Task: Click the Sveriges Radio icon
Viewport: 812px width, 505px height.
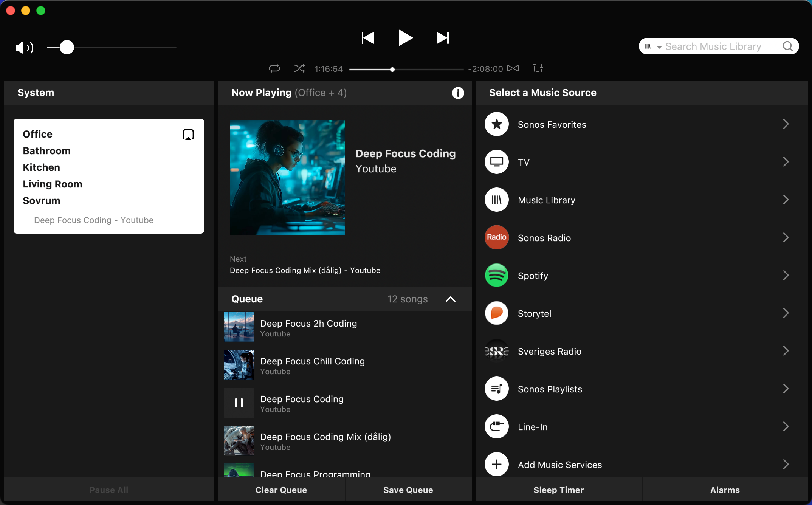Action: point(497,351)
